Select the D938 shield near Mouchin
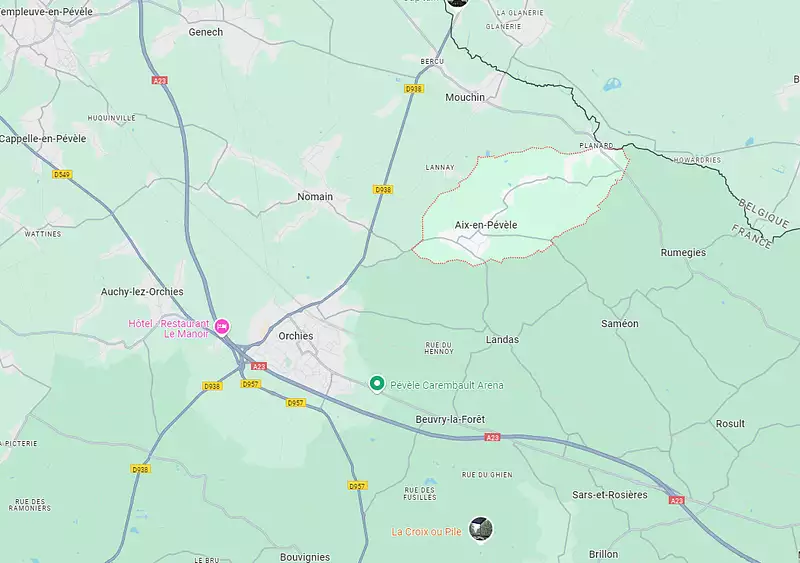 (414, 89)
